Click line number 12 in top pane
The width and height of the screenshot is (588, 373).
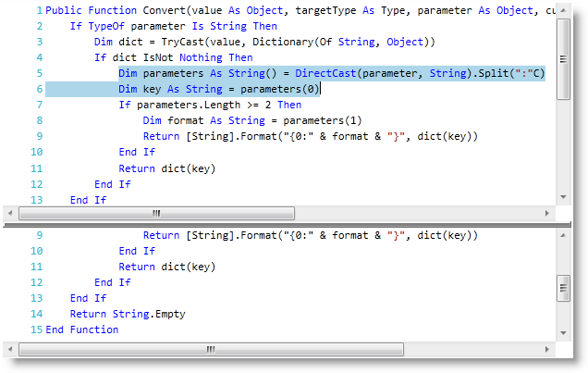coord(37,184)
